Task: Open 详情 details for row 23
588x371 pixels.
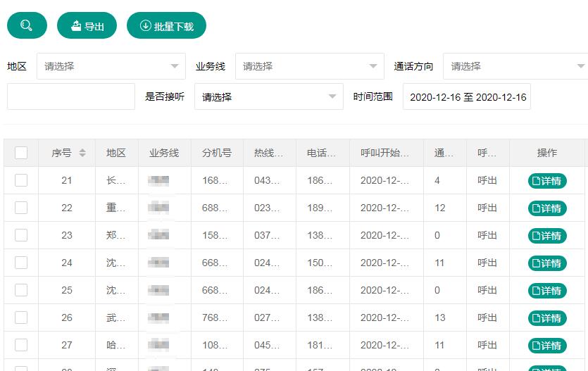Action: (547, 236)
